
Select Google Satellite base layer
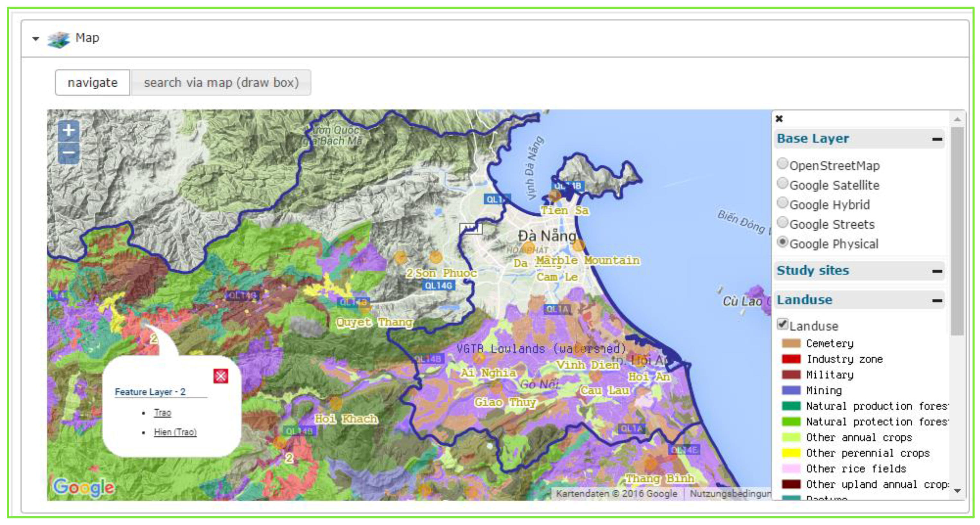click(782, 184)
